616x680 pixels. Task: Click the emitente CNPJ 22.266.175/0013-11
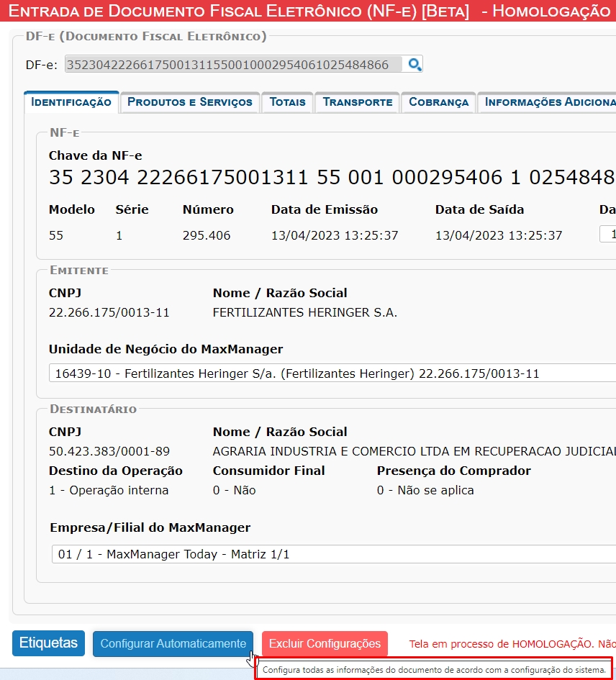[109, 313]
